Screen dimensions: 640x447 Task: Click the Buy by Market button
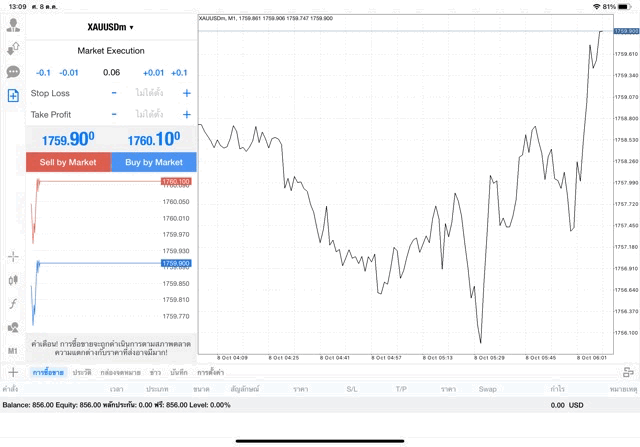154,162
